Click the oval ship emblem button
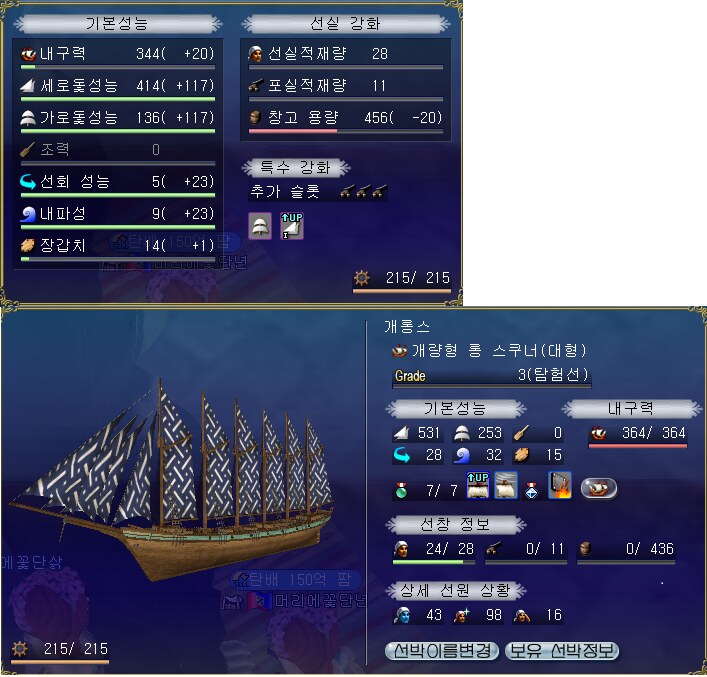 pyautogui.click(x=599, y=488)
